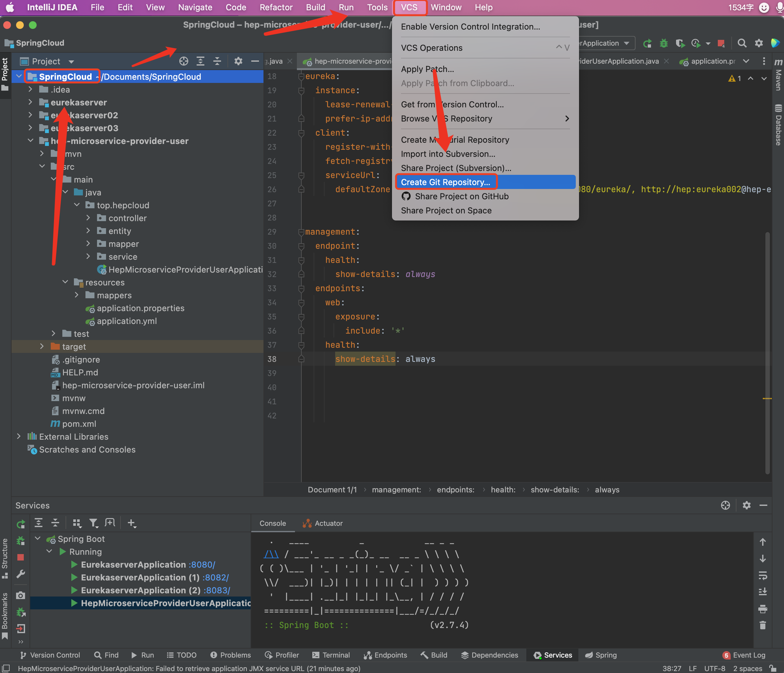
Task: Click the camera thread dump icon
Action: pos(21,595)
